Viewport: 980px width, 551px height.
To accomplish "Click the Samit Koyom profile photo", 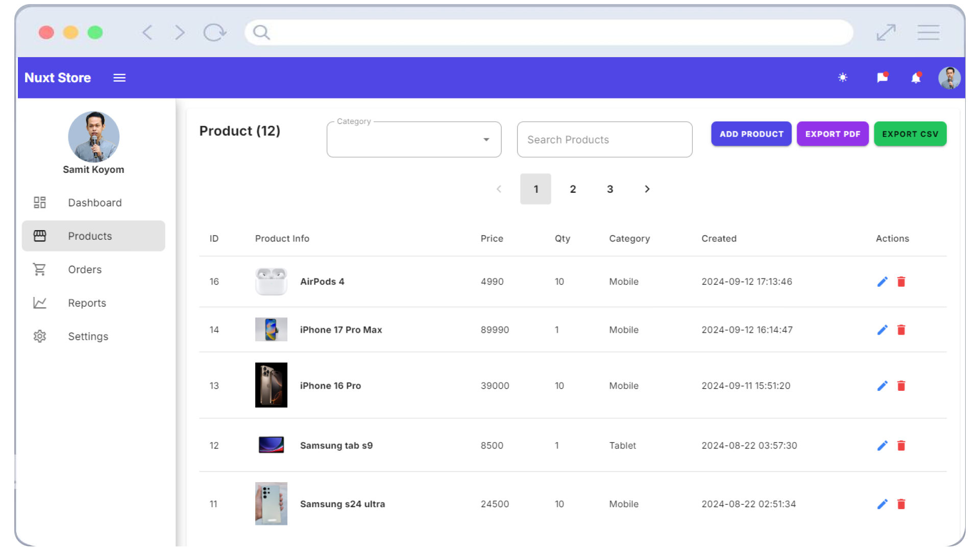I will click(94, 137).
